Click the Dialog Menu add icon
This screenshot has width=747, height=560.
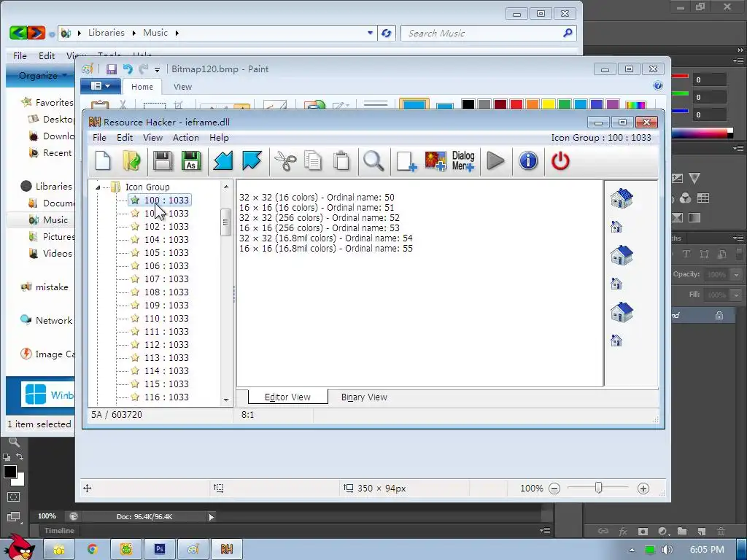(x=463, y=161)
